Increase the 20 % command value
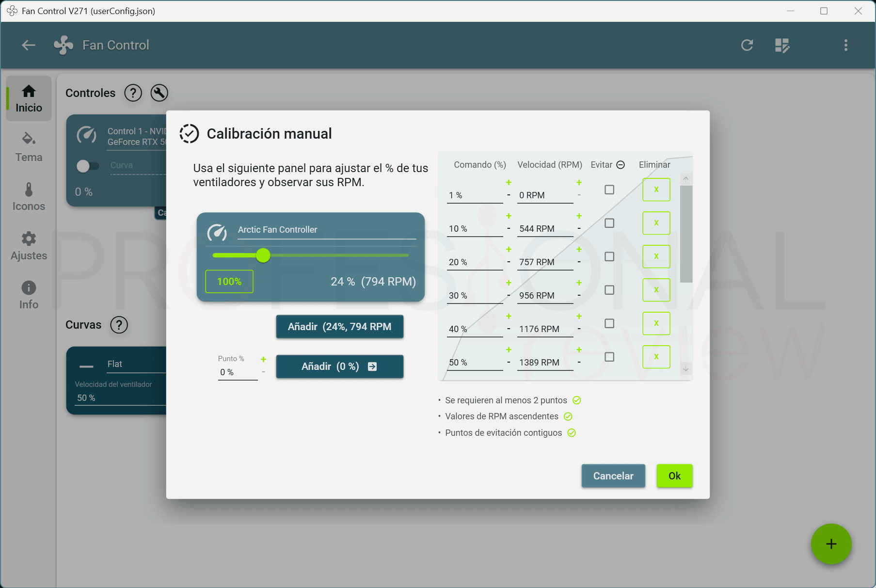The height and width of the screenshot is (588, 876). (x=509, y=249)
